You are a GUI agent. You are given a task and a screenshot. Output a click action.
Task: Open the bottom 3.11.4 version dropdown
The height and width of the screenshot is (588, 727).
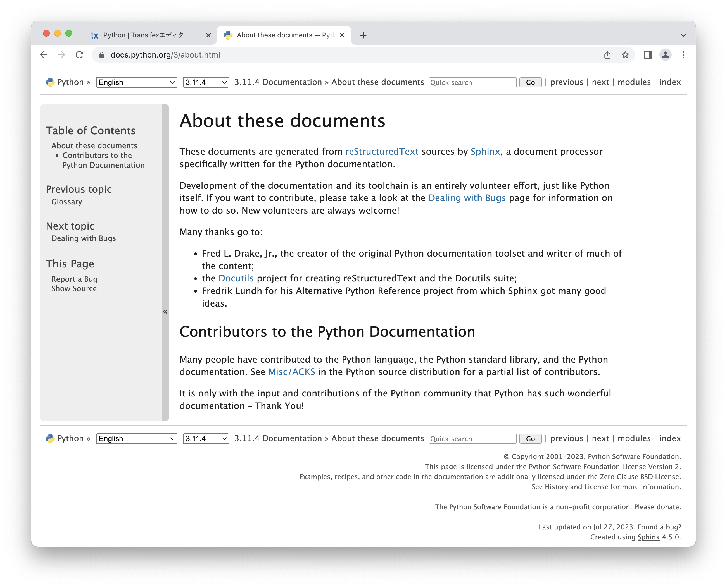point(205,439)
